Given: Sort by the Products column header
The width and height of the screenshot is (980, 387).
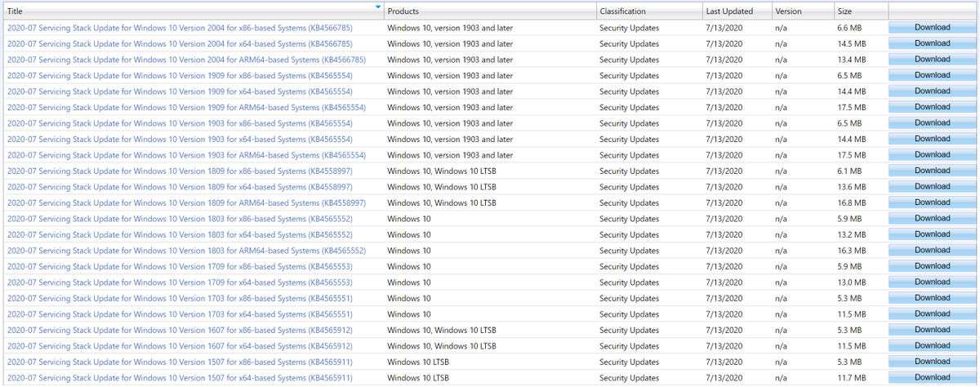Looking at the screenshot, I should (x=490, y=11).
